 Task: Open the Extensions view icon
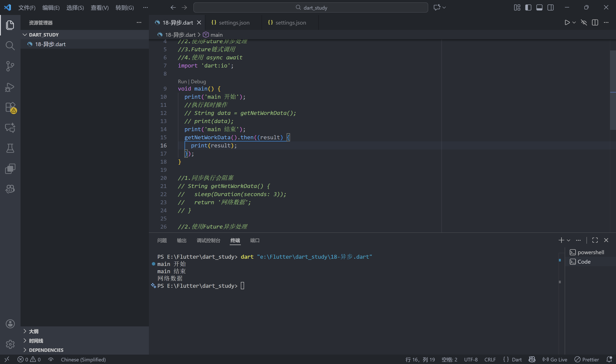10,107
